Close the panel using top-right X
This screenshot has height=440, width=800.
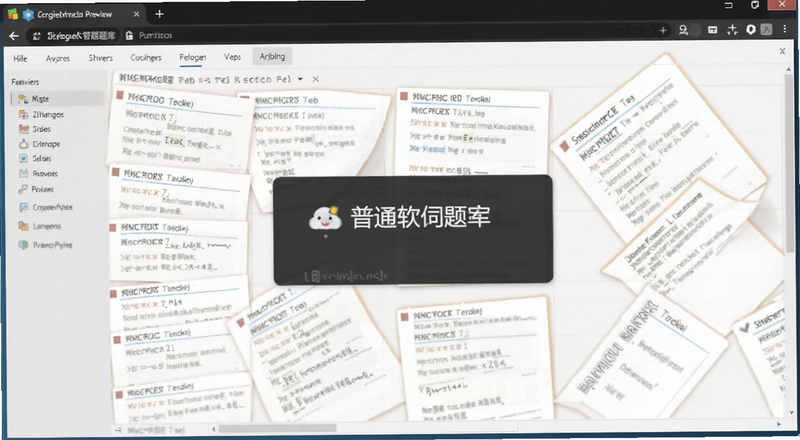pos(782,51)
